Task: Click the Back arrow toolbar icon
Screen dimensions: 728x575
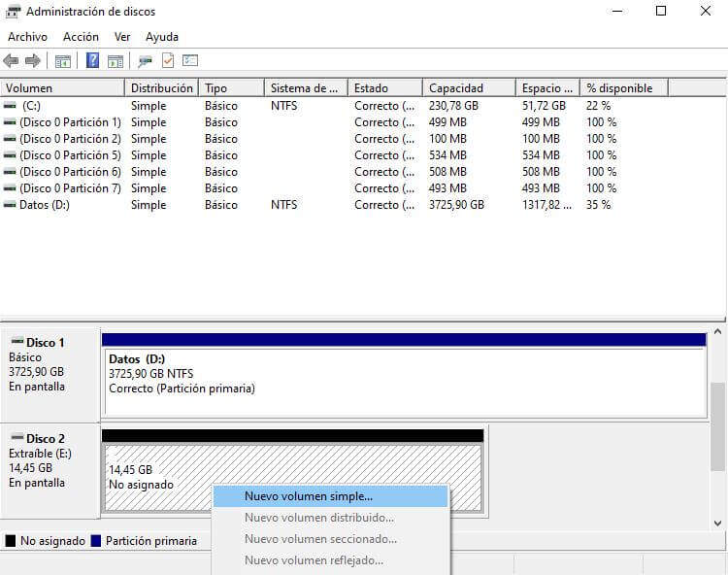Action: 11,60
